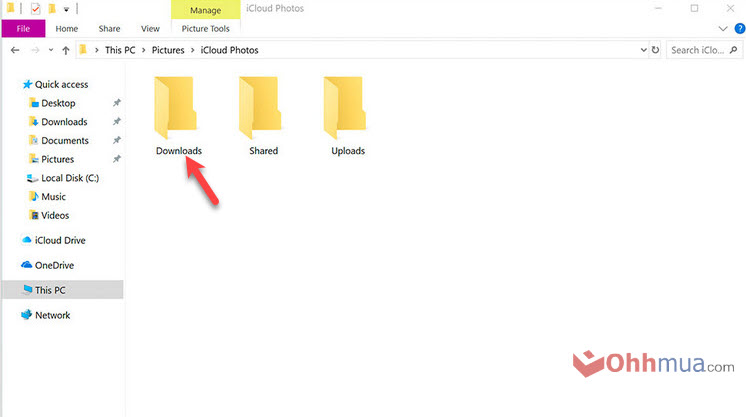Expand the chevron before This PC breadcrumb
Viewport: 746px width, 417px height.
pyautogui.click(x=97, y=50)
